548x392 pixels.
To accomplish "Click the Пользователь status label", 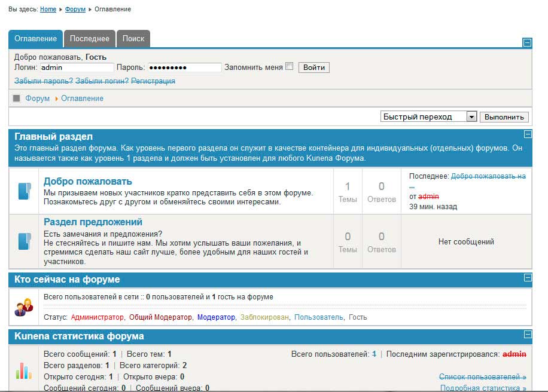I will 319,317.
